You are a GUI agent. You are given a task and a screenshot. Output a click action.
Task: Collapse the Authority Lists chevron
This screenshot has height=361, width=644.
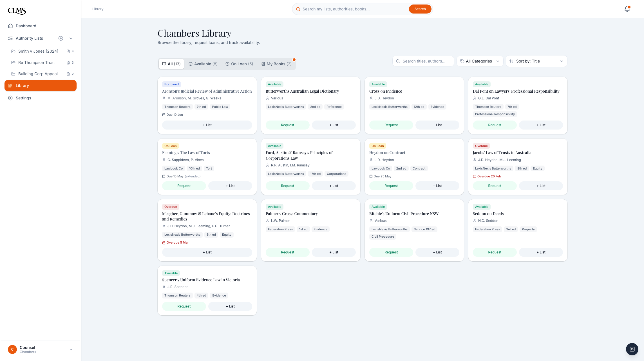point(71,38)
